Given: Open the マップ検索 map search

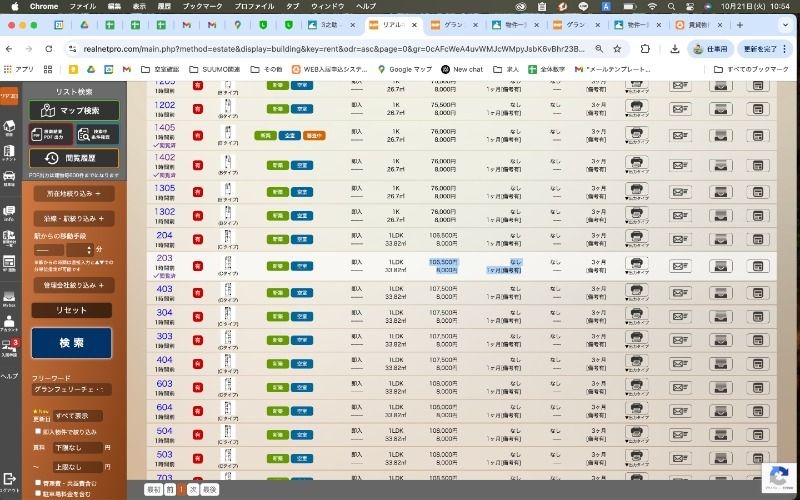Looking at the screenshot, I should click(x=74, y=110).
